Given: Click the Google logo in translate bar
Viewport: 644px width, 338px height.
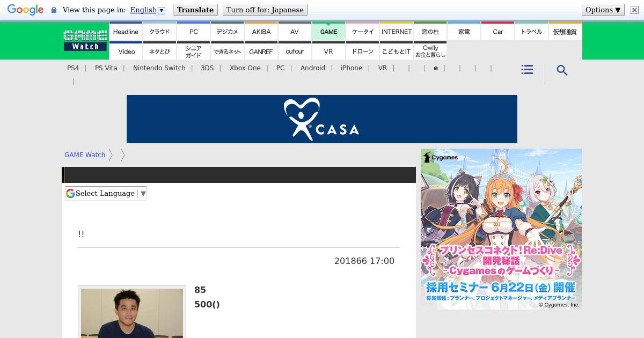Looking at the screenshot, I should pyautogui.click(x=25, y=10).
